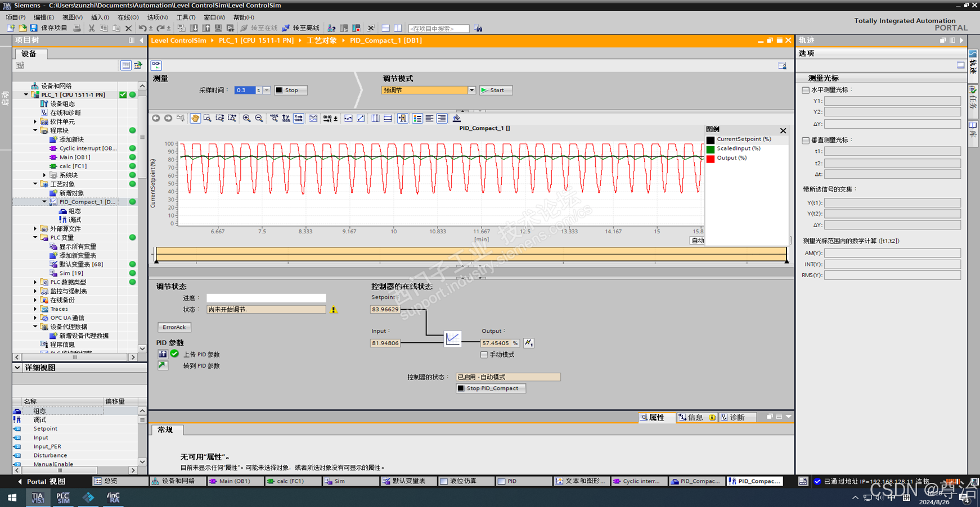Click the zoom in magnifier icon

(246, 118)
